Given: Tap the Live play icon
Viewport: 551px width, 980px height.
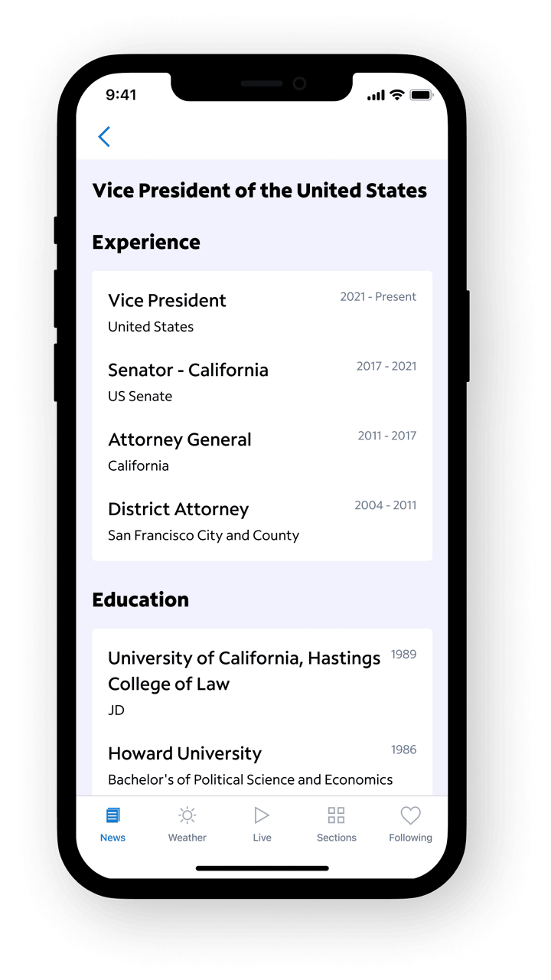Looking at the screenshot, I should coord(262,815).
